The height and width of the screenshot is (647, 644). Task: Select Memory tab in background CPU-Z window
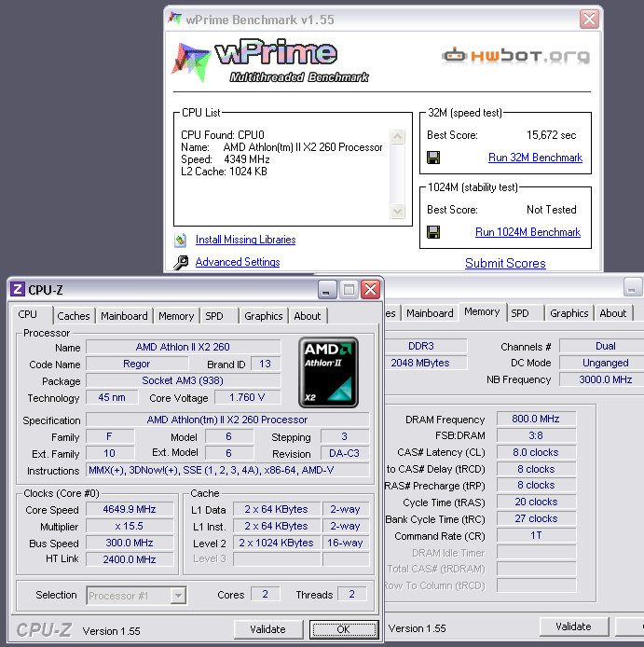(482, 312)
